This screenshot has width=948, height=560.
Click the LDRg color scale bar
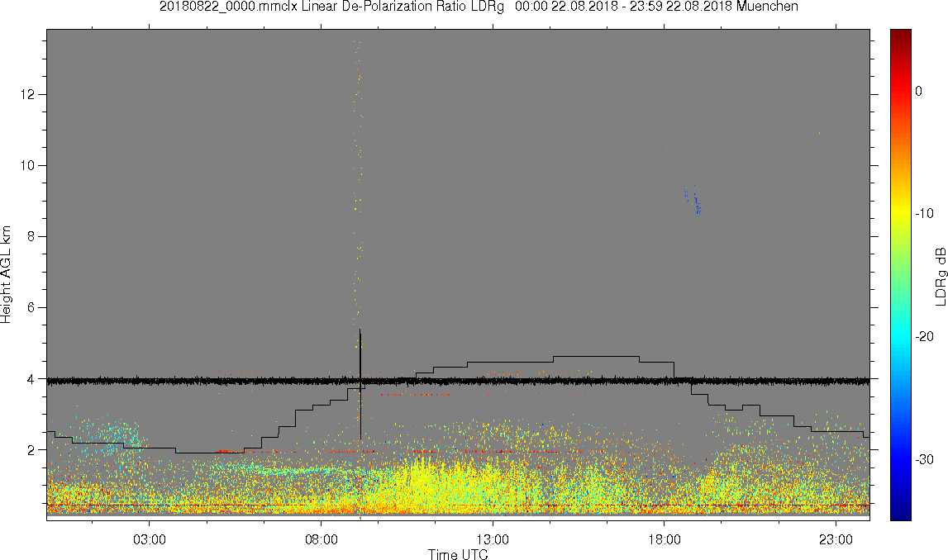tap(900, 275)
